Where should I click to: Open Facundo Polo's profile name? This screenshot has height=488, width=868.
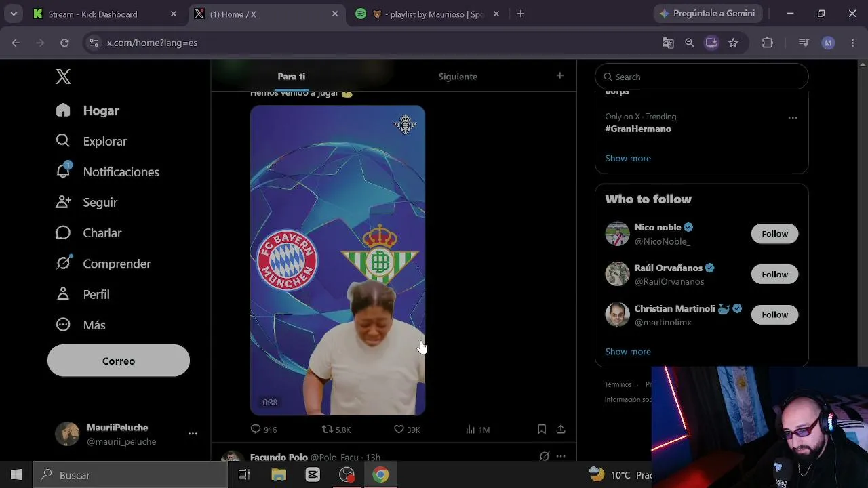click(279, 457)
